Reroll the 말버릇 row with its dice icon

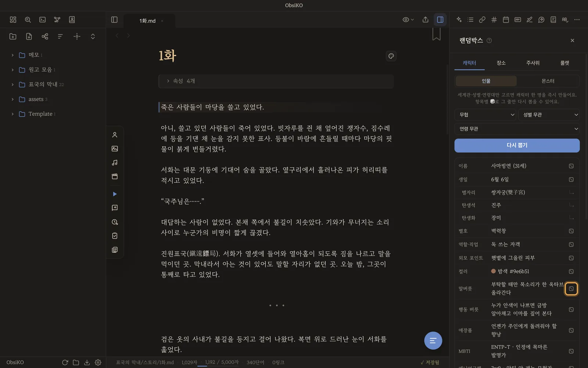click(x=571, y=289)
